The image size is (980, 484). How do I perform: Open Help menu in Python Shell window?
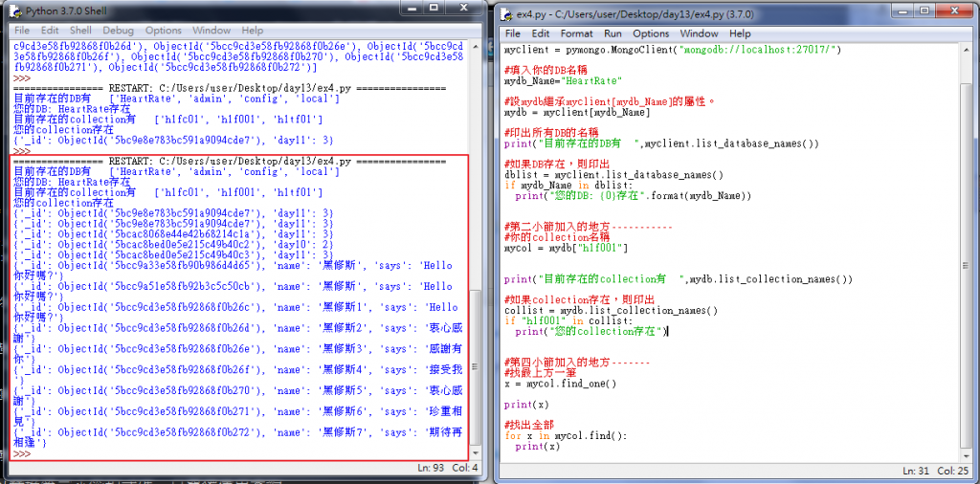point(252,30)
